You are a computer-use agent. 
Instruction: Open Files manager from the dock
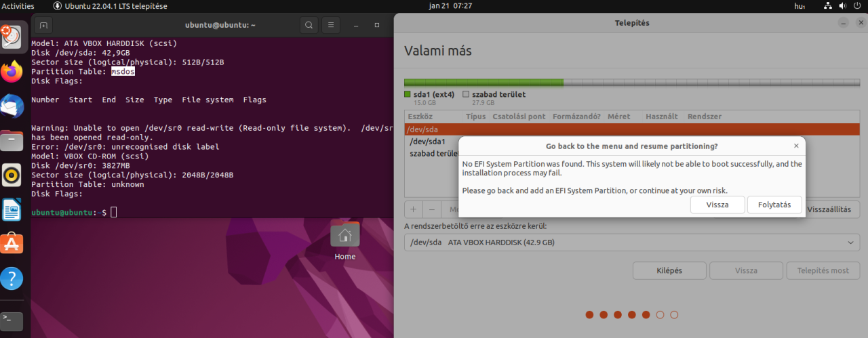point(12,140)
